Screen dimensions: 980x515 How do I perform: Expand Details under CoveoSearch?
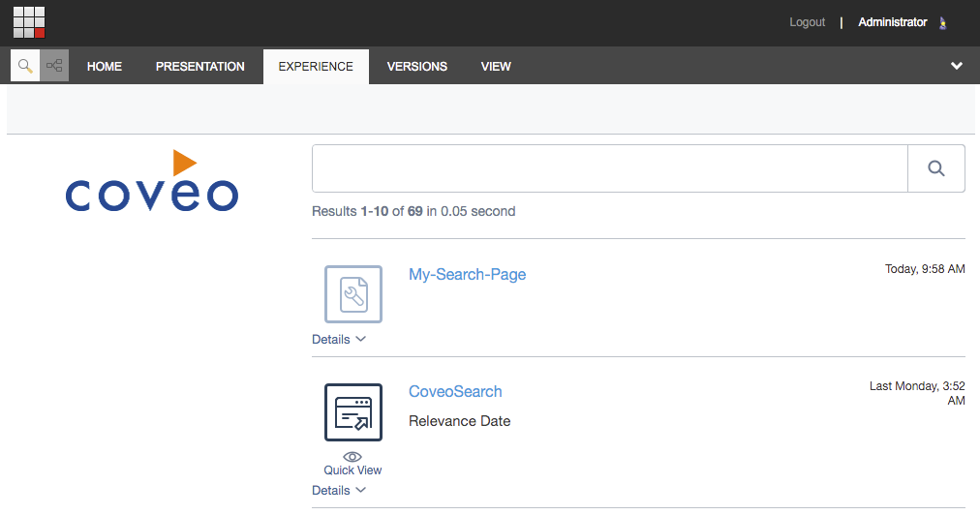(x=339, y=491)
